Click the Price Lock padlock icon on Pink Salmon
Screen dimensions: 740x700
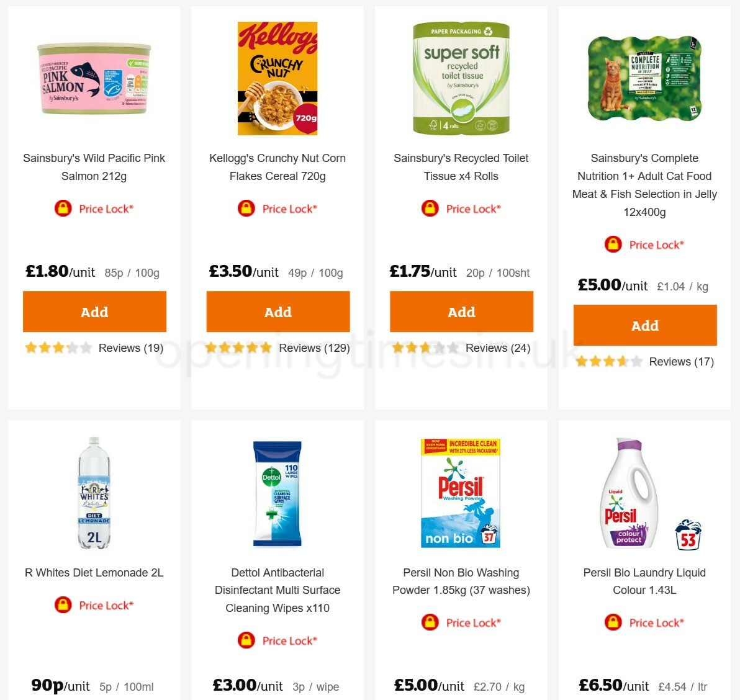click(x=62, y=209)
